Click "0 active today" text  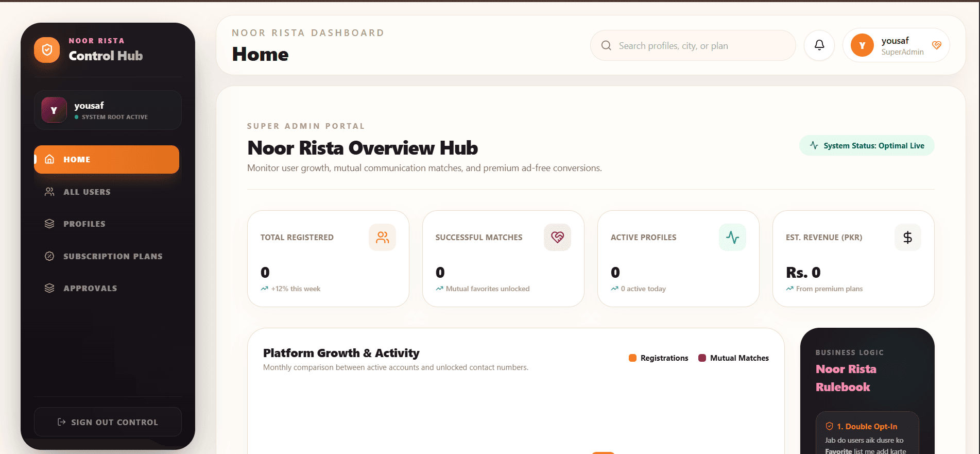[x=643, y=289]
